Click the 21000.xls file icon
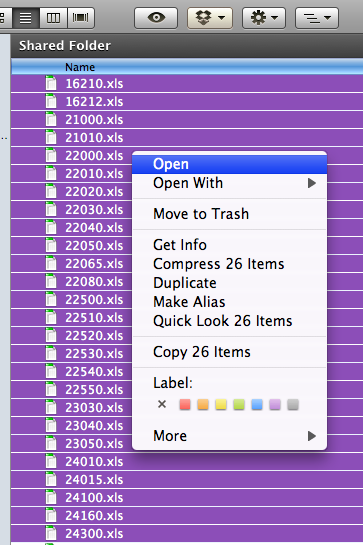This screenshot has height=545, width=363. click(51, 120)
